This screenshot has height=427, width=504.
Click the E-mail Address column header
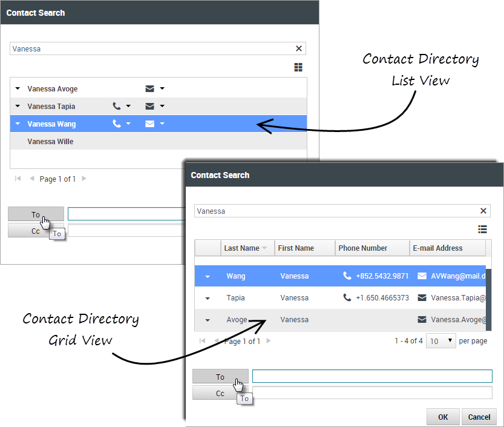click(437, 248)
